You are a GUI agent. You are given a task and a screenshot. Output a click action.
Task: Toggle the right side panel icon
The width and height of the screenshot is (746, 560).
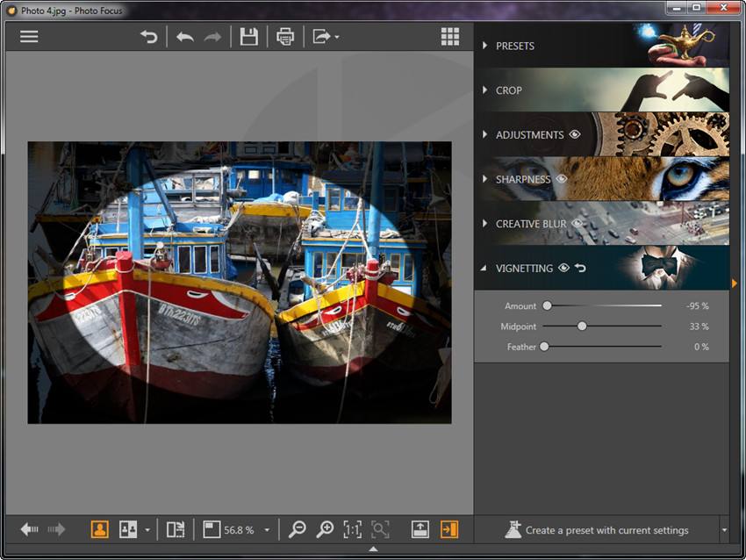(449, 529)
